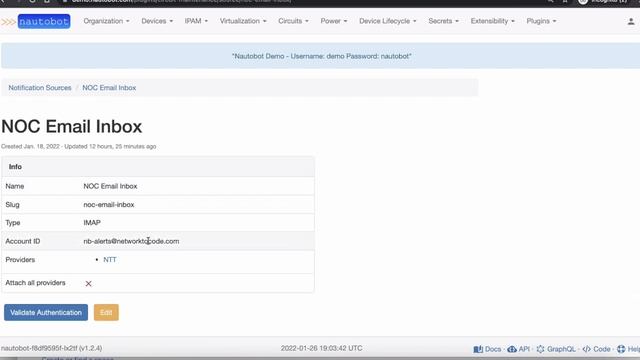Expand the IPAM menu
The width and height of the screenshot is (640, 360).
pos(196,21)
